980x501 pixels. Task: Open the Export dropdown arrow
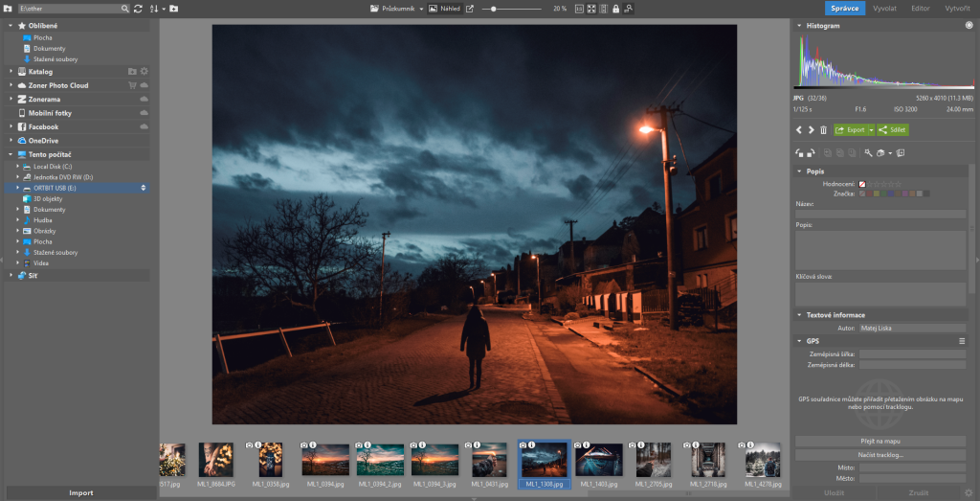pos(872,130)
